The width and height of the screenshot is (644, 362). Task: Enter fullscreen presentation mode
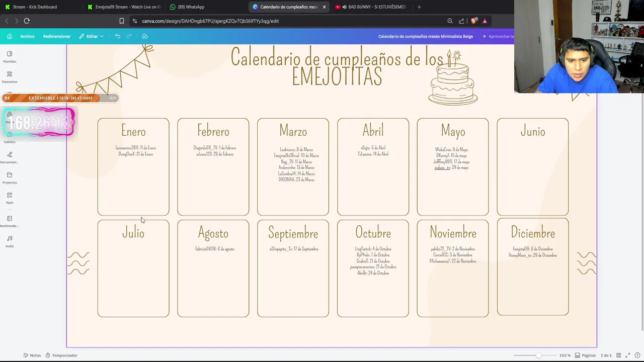[627, 355]
